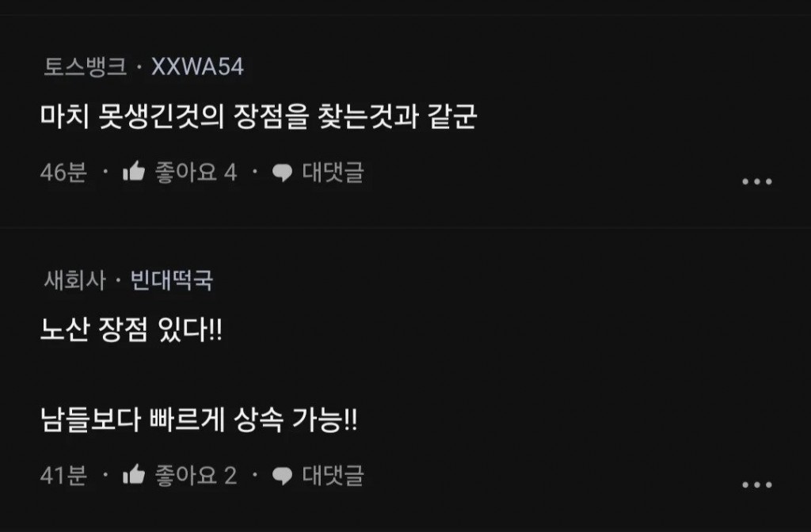Open the 빈대떡국 user profile
811x532 pixels.
(172, 280)
